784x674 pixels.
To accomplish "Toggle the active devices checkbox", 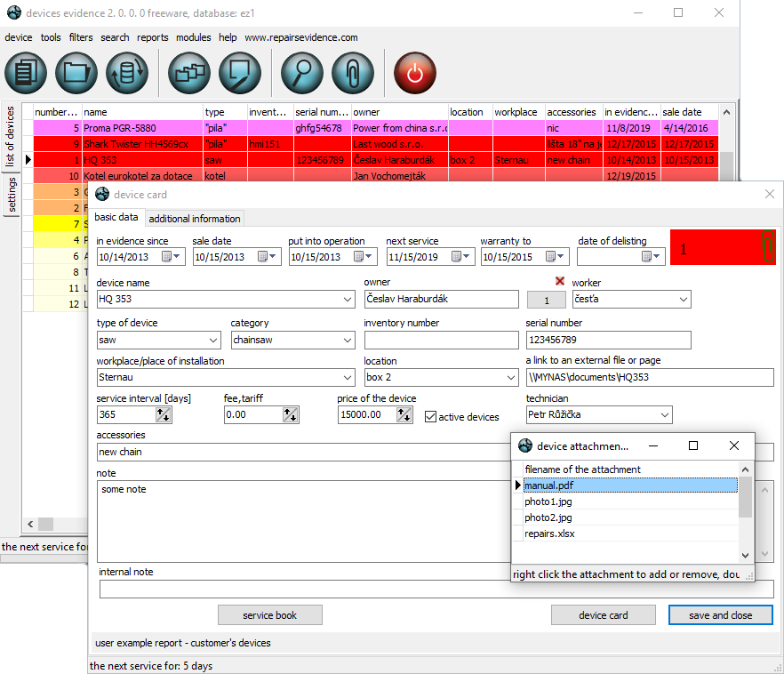I will tap(430, 416).
